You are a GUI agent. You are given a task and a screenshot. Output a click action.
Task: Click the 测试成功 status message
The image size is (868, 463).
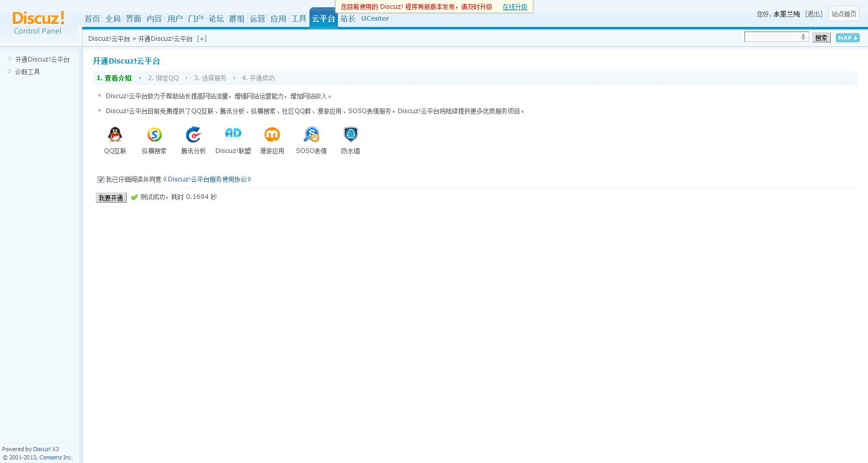(x=179, y=197)
